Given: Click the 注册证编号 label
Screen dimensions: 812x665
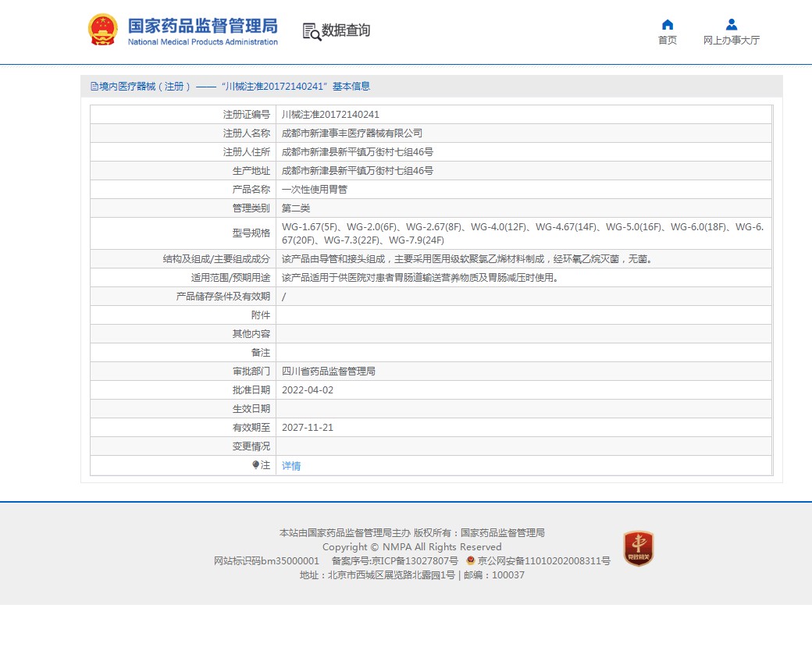Looking at the screenshot, I should point(247,115).
